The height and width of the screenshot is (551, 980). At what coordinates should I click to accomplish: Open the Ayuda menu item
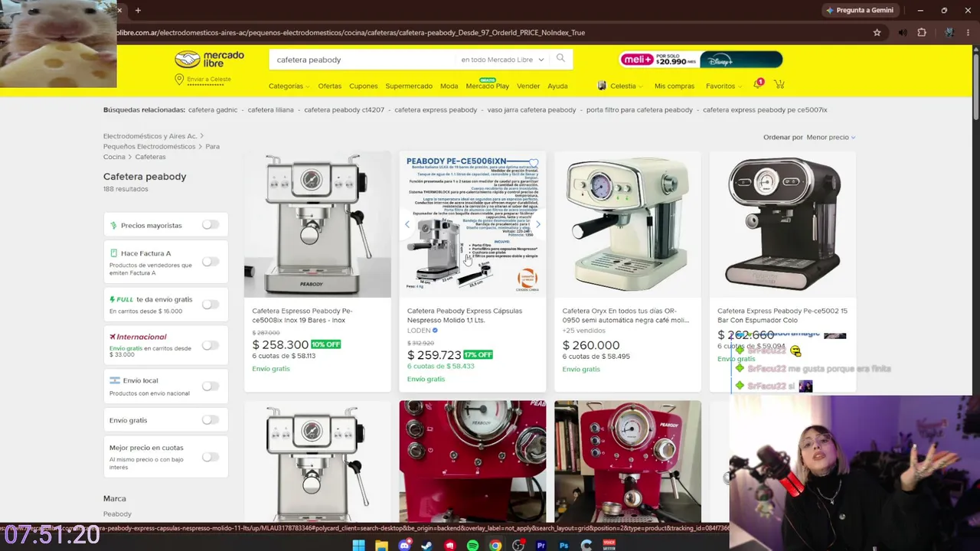point(557,86)
